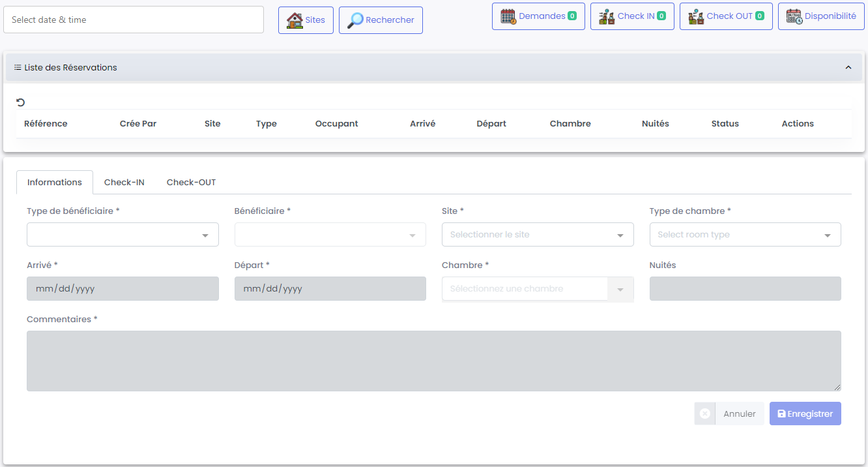
Task: Open the Type de chambre dropdown
Action: [x=745, y=235]
